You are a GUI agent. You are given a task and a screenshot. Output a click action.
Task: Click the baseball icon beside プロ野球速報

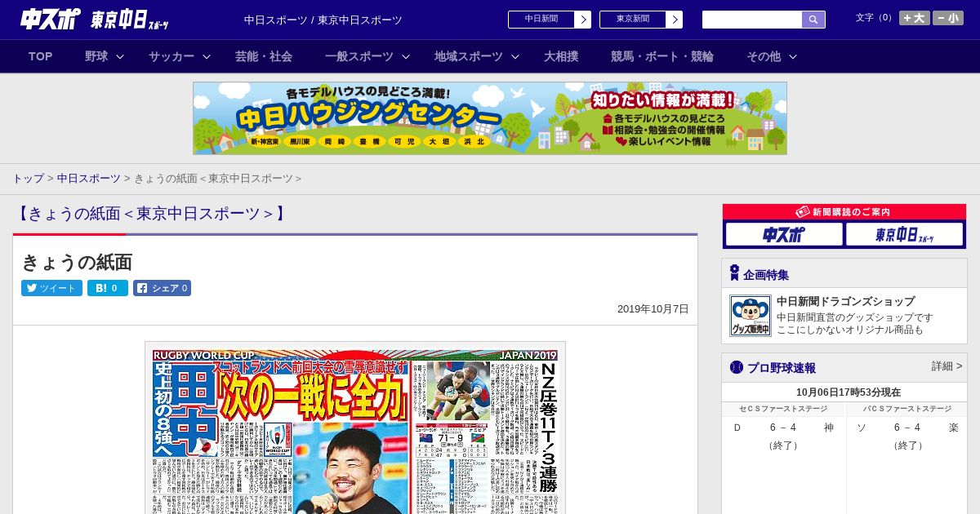pos(737,367)
